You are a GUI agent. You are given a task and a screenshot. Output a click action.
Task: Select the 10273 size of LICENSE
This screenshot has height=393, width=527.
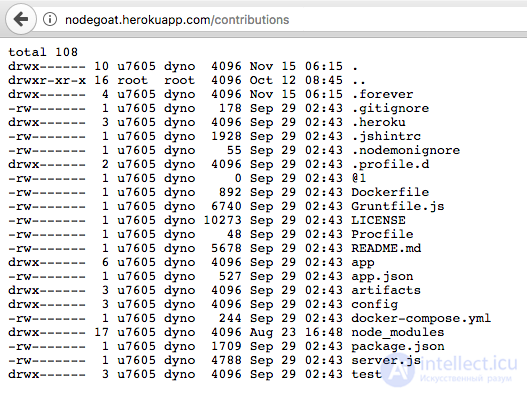click(222, 220)
